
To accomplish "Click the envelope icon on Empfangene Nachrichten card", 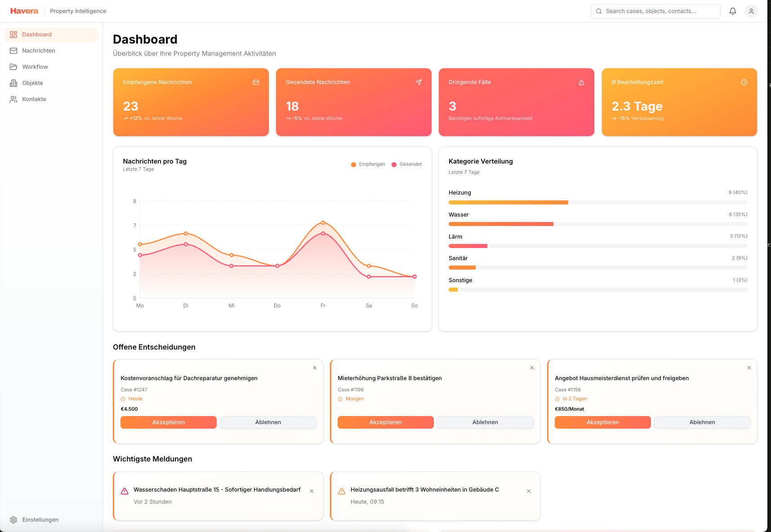I will (256, 82).
